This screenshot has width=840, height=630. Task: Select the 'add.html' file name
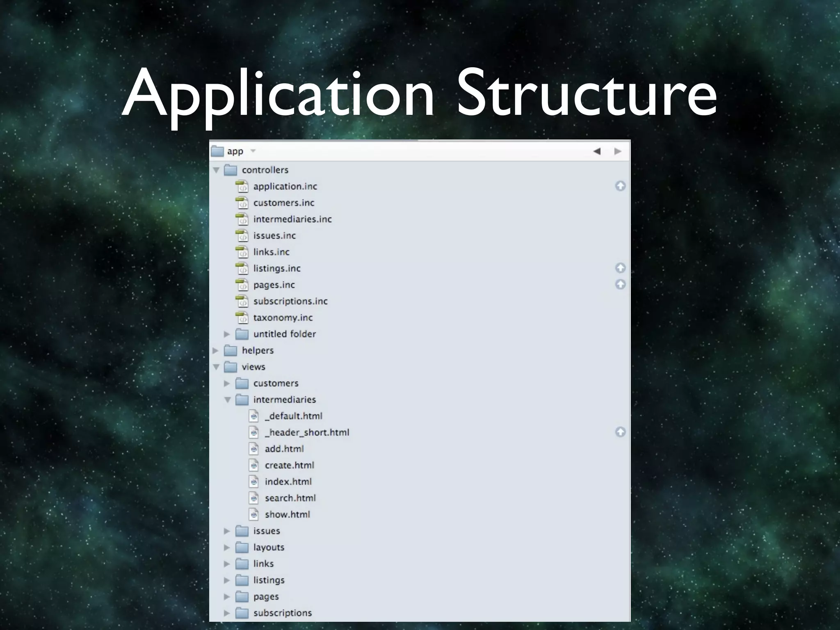(284, 449)
